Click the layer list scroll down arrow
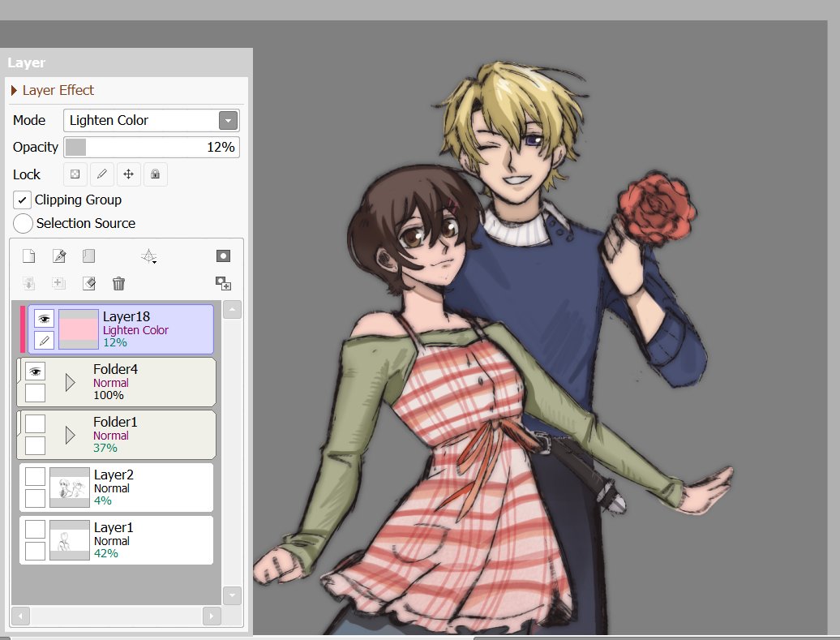The image size is (840, 640). click(232, 595)
